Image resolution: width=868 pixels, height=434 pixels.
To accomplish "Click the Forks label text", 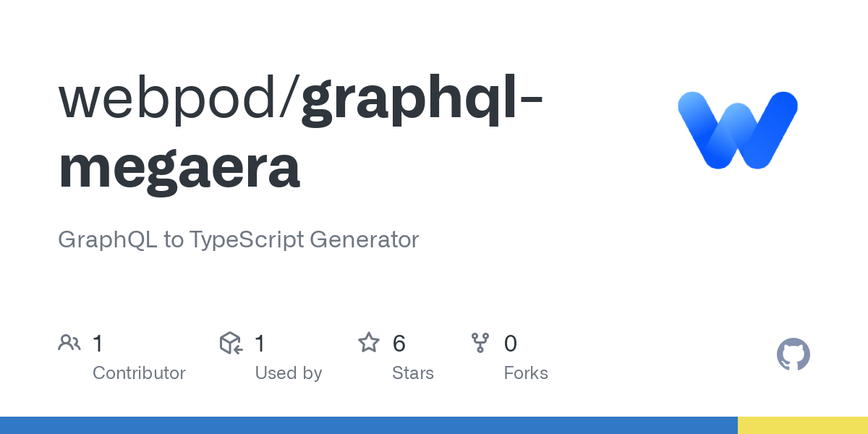I will pos(526,373).
